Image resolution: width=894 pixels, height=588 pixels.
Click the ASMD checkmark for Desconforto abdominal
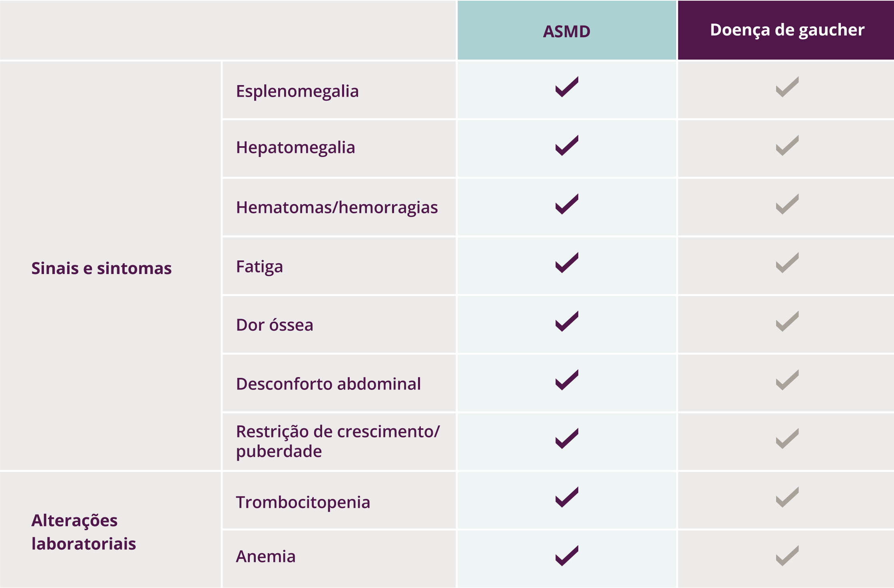tap(567, 380)
